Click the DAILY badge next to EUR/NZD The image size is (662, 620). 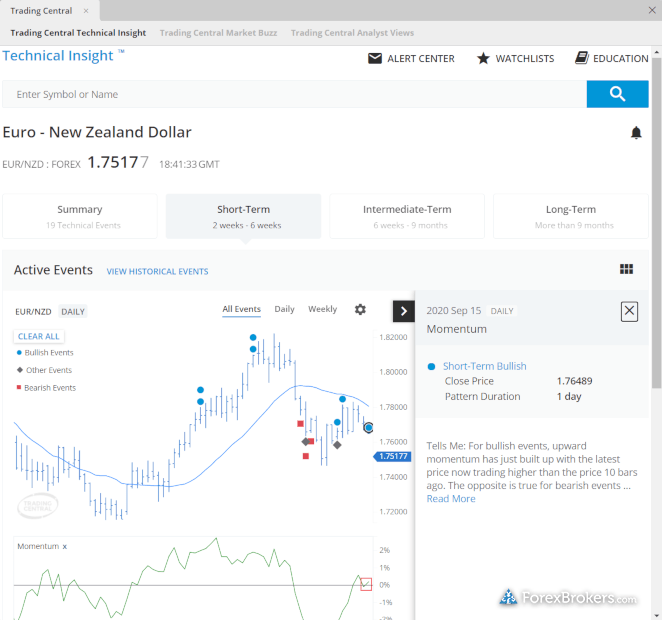tap(73, 311)
